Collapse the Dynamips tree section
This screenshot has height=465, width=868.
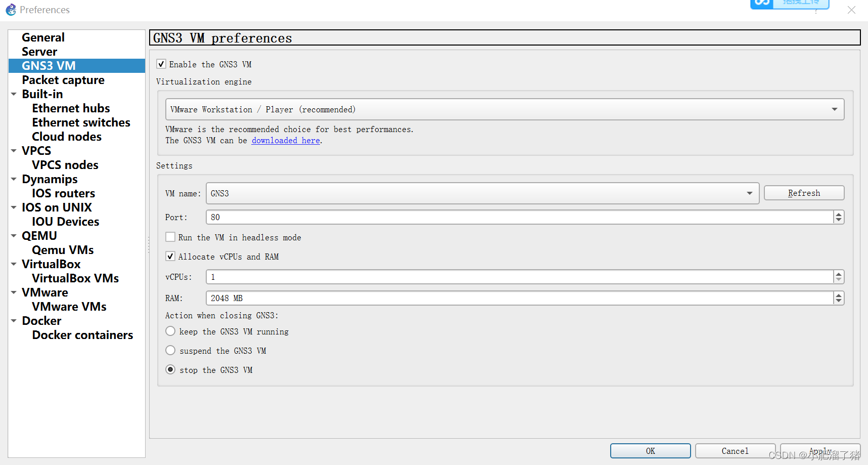coord(14,179)
